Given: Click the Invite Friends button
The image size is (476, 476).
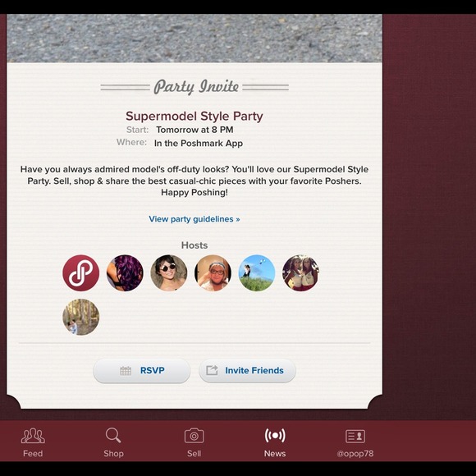Looking at the screenshot, I should pos(247,371).
